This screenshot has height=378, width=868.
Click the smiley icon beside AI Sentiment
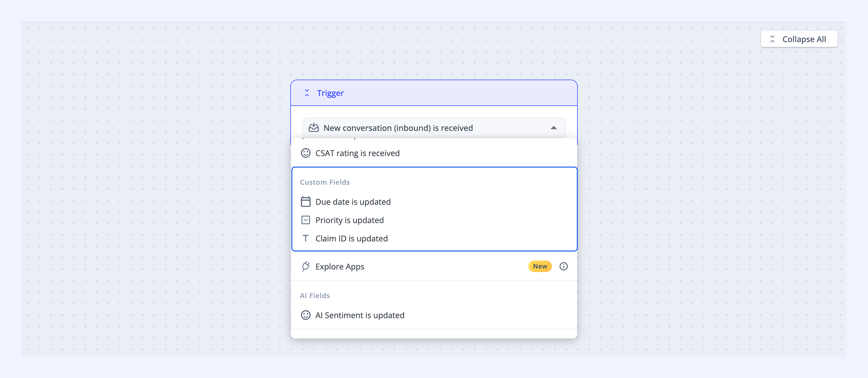click(306, 315)
